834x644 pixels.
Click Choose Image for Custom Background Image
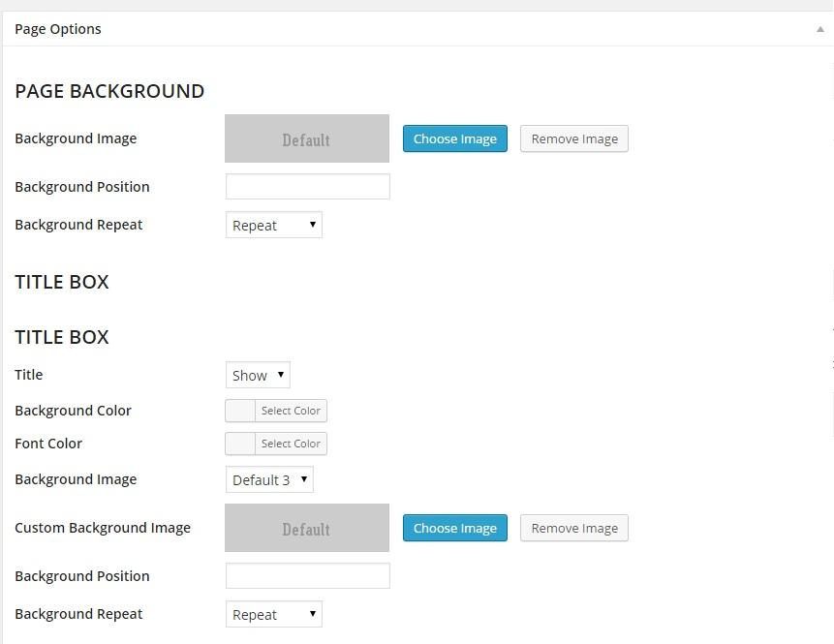454,528
